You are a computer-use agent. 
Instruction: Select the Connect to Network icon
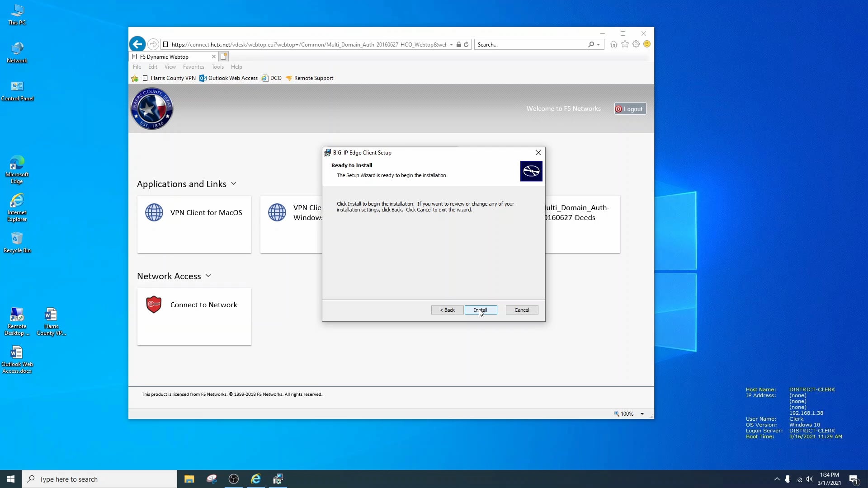(154, 304)
